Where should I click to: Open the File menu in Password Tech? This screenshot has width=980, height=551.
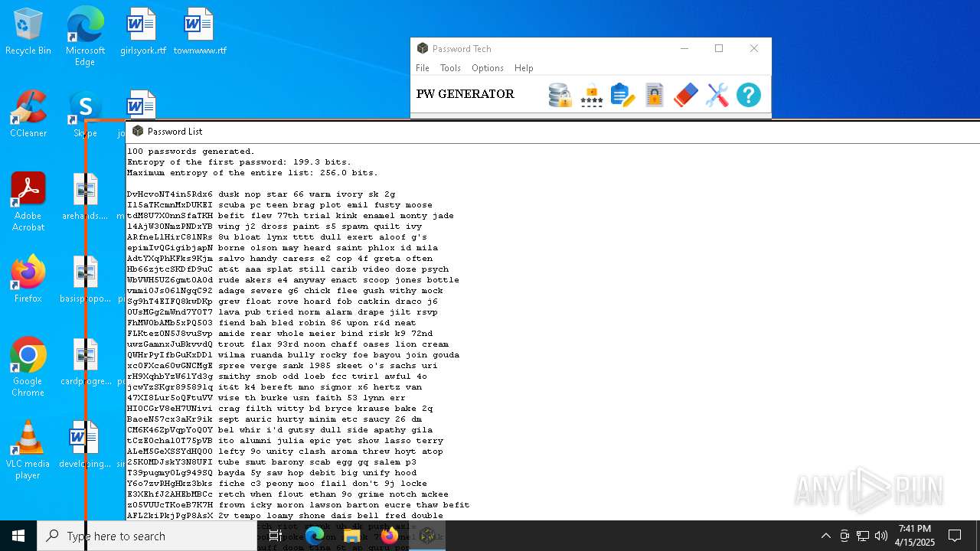[423, 68]
